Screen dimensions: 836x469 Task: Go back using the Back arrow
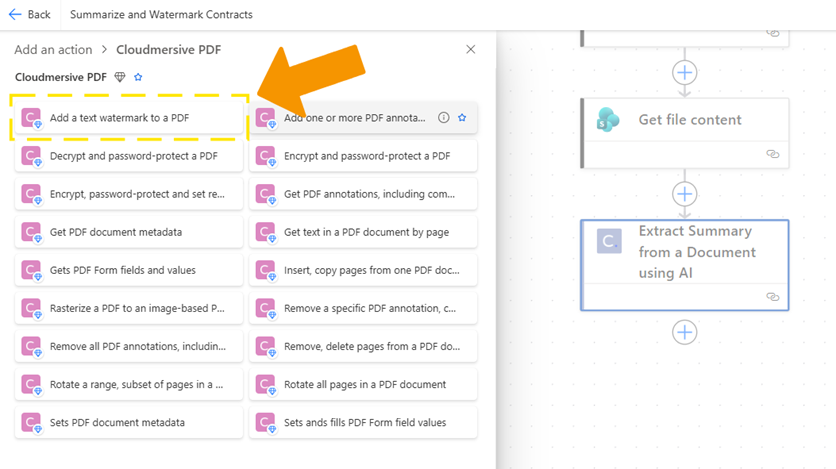point(29,14)
